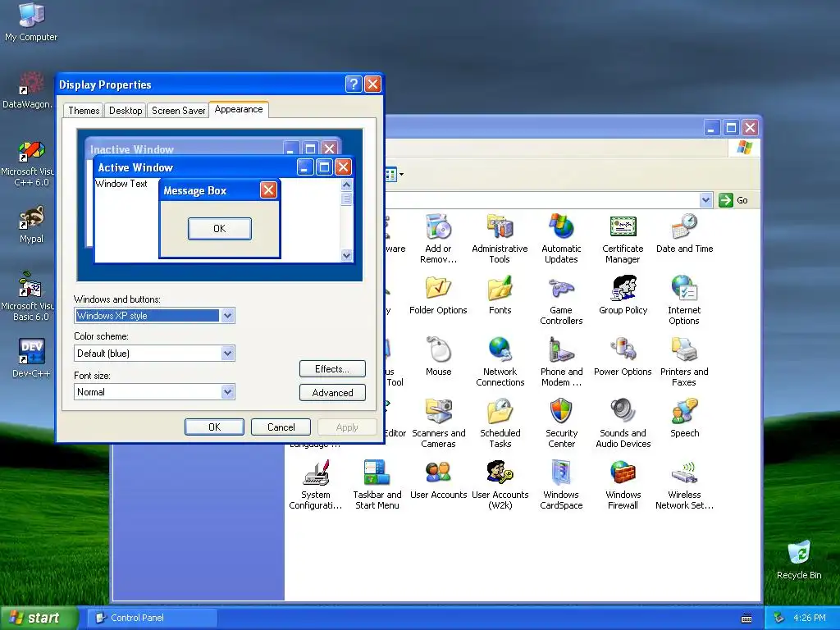
Task: Click the Effects... button
Action: click(x=332, y=368)
